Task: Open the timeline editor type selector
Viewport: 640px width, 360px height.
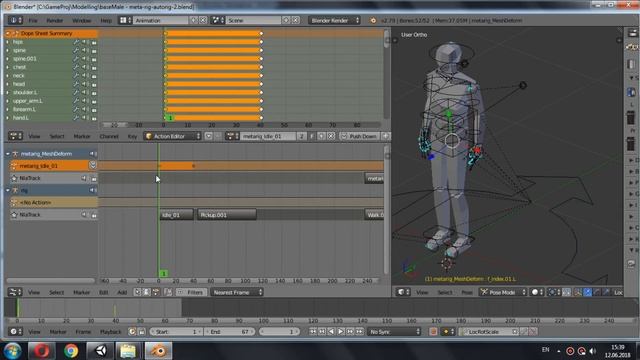Action: [15, 332]
